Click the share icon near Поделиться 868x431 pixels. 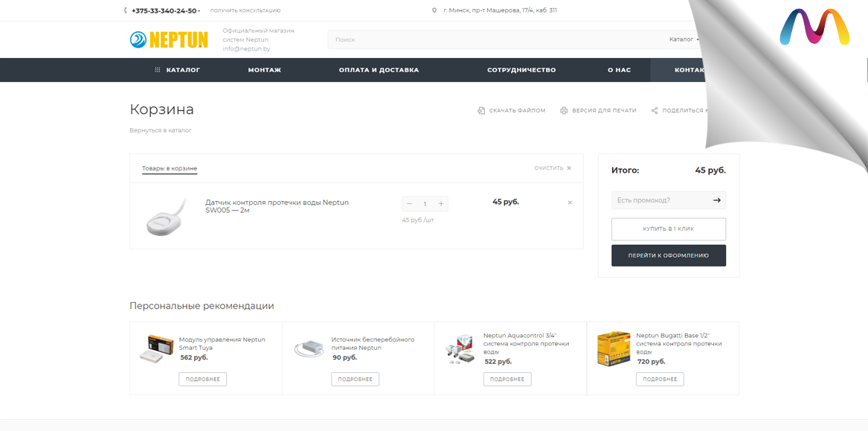coord(655,111)
